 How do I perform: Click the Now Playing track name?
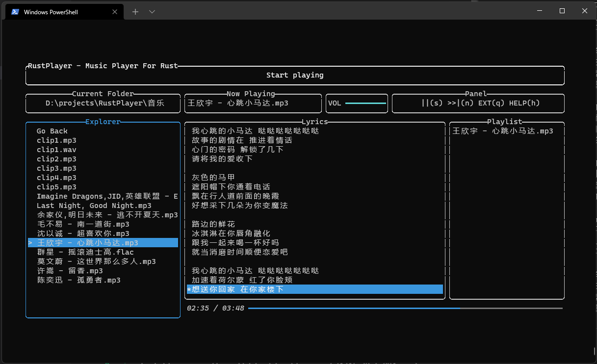(237, 103)
